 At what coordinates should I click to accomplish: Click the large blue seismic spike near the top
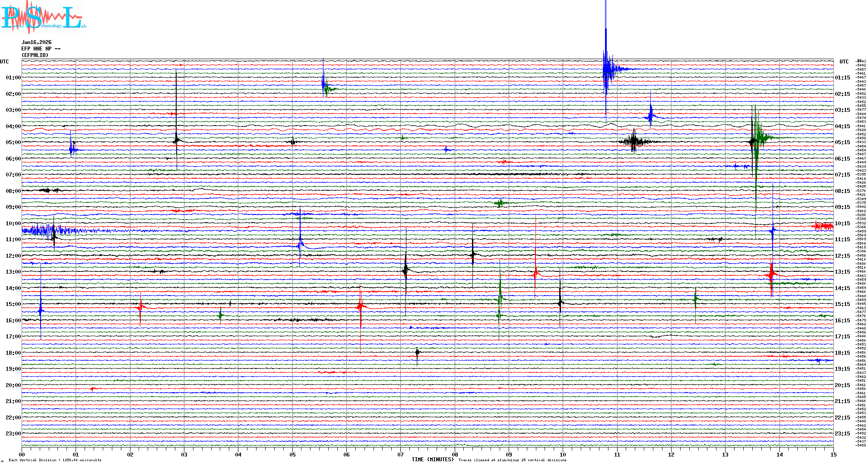click(x=606, y=69)
